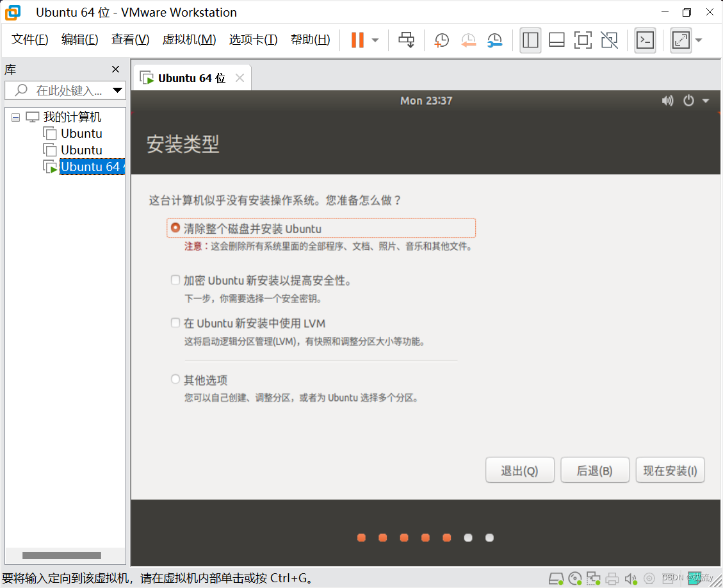Enter full screen mode
This screenshot has width=723, height=588.
pos(583,40)
